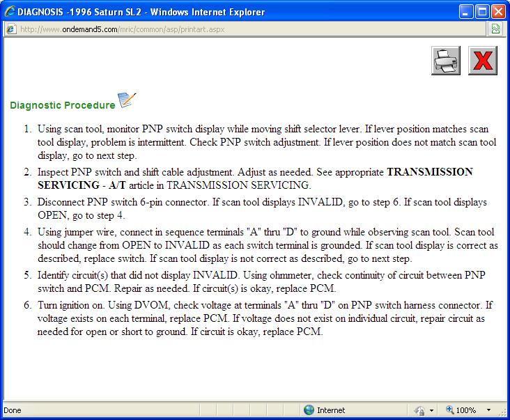Click the security lock icon in the status bar
510x420 pixels.
(x=419, y=411)
